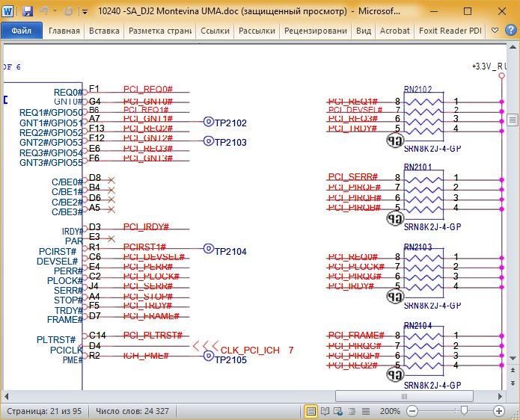Open Customize Quick Access Toolbar dropdown

tap(84, 12)
